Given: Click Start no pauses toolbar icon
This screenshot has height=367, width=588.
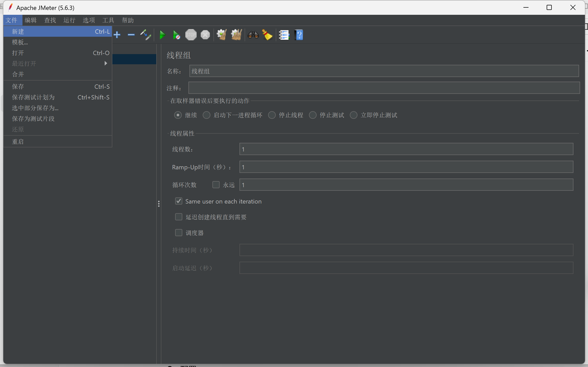Looking at the screenshot, I should [176, 35].
